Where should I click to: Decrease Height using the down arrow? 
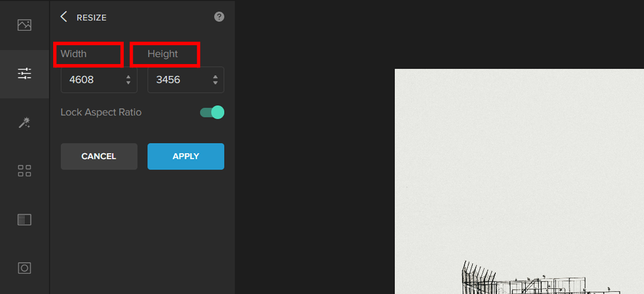click(x=215, y=82)
